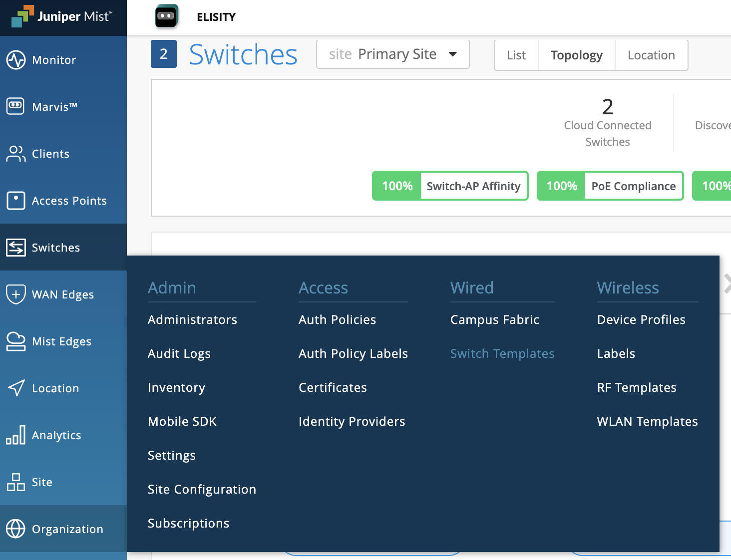The width and height of the screenshot is (731, 560).
Task: Switch to the List view tab
Action: (516, 55)
